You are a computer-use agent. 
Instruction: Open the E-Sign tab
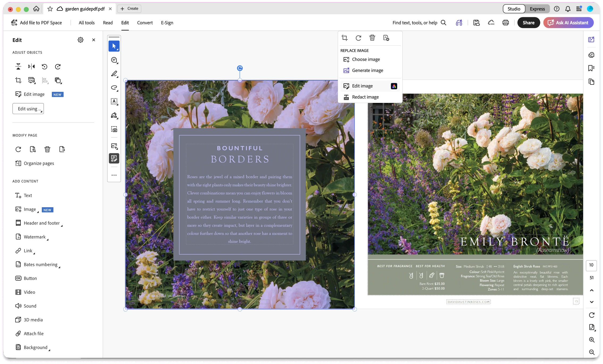pyautogui.click(x=167, y=23)
